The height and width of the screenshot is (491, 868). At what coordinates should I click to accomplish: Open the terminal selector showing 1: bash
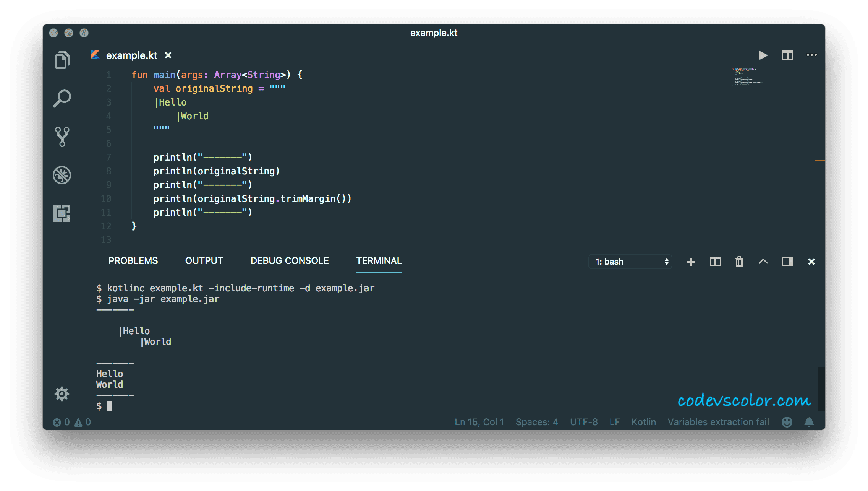click(x=630, y=262)
